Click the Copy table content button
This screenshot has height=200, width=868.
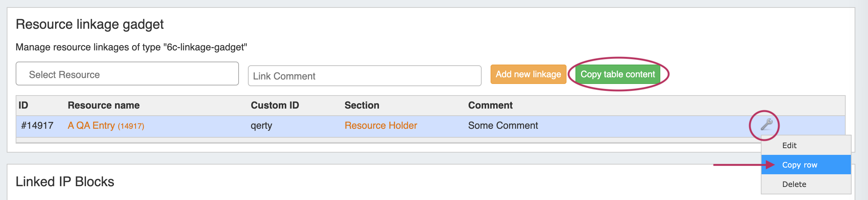click(617, 74)
